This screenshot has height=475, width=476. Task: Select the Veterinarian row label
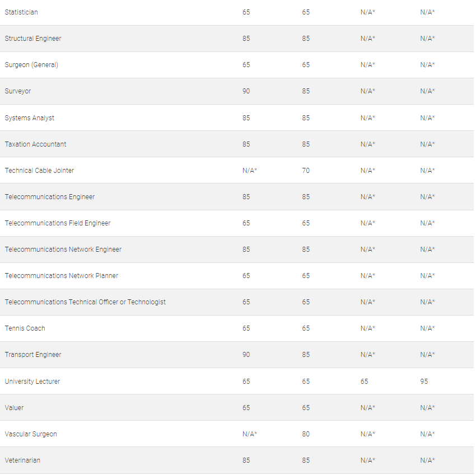coord(22,460)
